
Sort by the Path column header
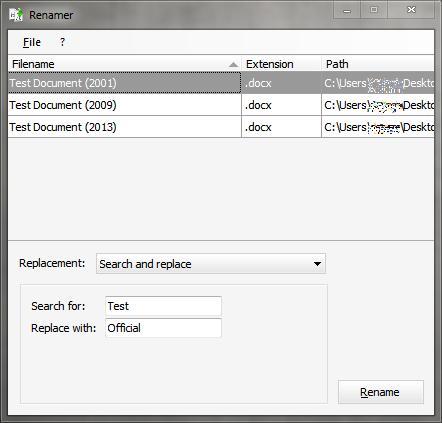pyautogui.click(x=378, y=64)
